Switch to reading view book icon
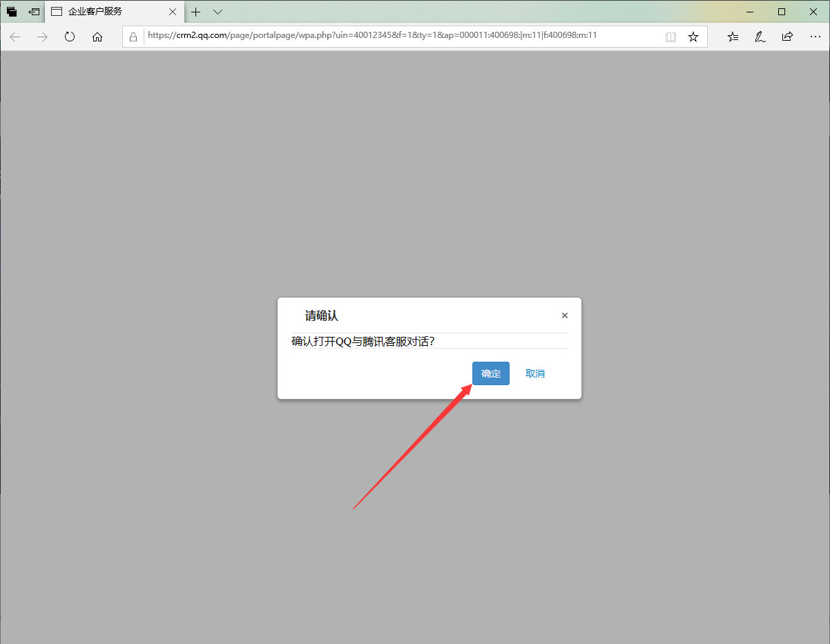 point(670,37)
